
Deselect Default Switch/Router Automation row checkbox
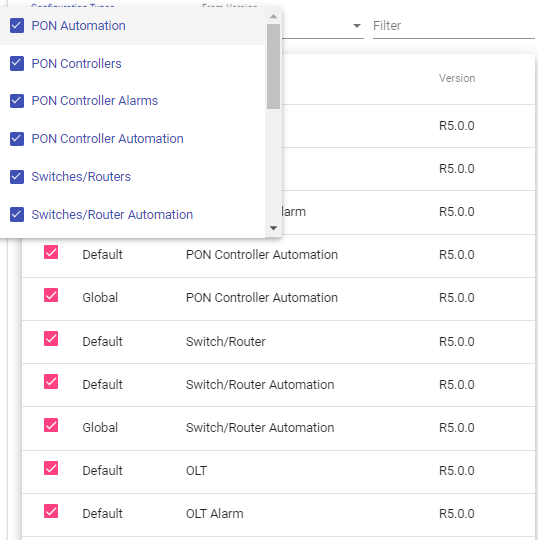(51, 382)
